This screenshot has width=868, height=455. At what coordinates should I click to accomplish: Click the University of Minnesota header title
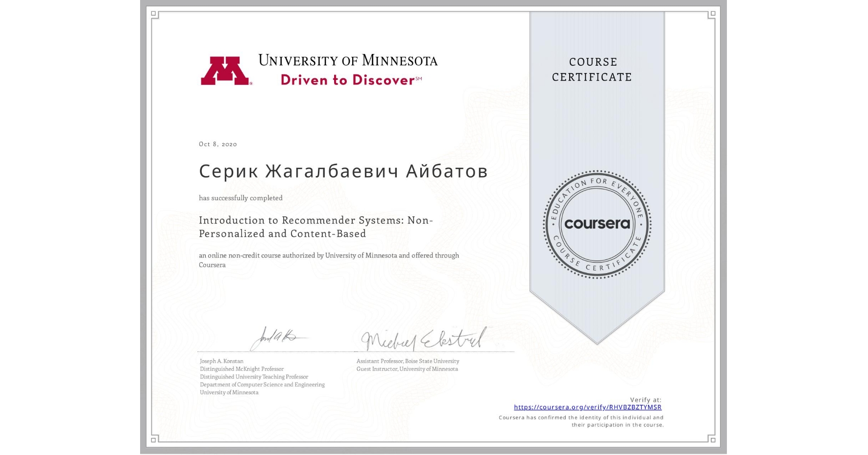(349, 60)
